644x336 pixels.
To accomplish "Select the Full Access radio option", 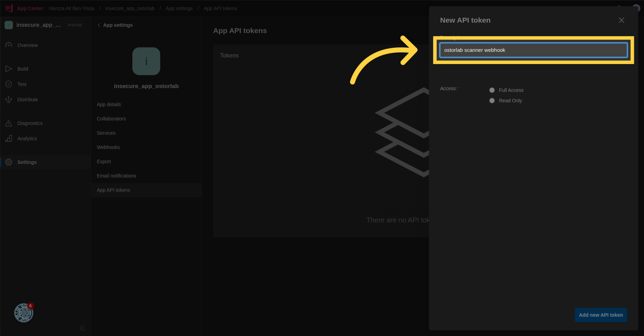I will (x=492, y=90).
